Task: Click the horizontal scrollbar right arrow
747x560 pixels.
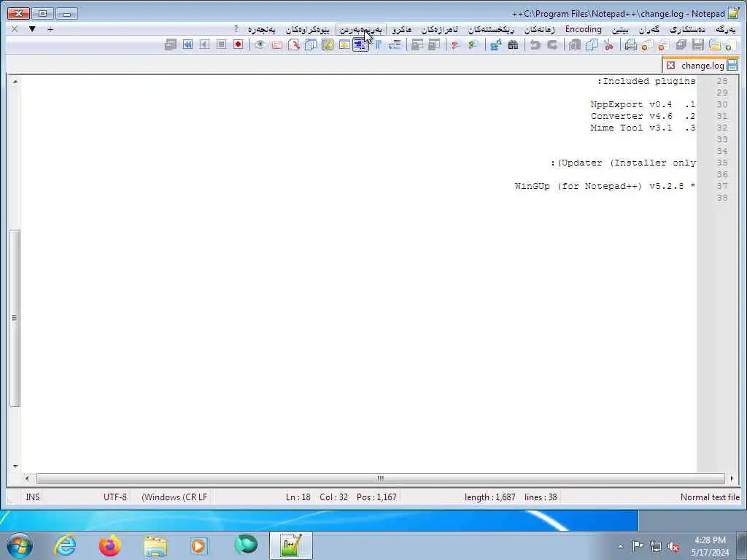Action: tap(732, 478)
